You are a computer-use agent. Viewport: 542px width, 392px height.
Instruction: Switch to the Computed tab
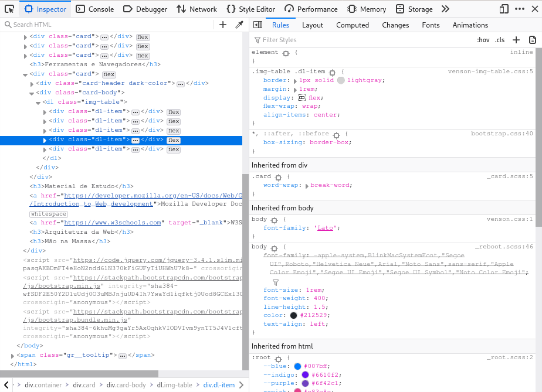coord(353,25)
